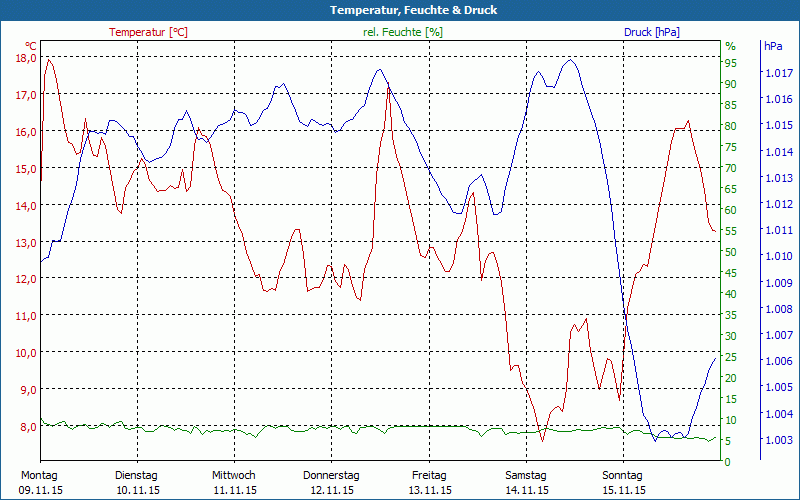Click the 'Mittwoch' day label
The width and height of the screenshot is (800, 500).
click(234, 476)
